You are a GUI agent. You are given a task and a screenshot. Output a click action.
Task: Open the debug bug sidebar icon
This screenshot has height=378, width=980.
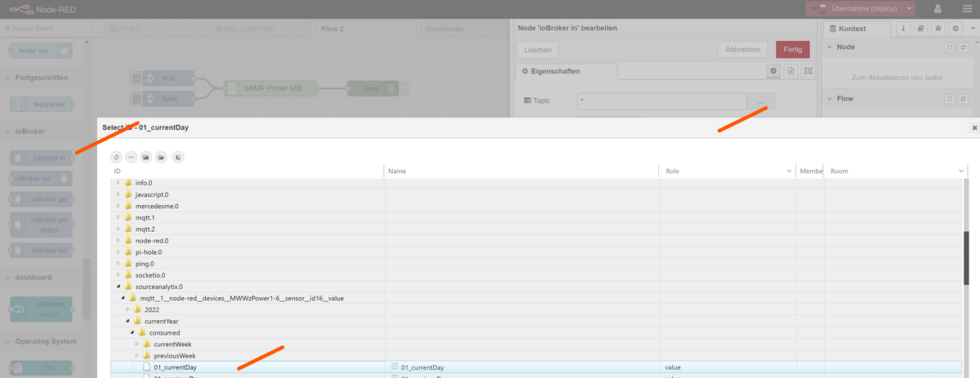pyautogui.click(x=938, y=29)
